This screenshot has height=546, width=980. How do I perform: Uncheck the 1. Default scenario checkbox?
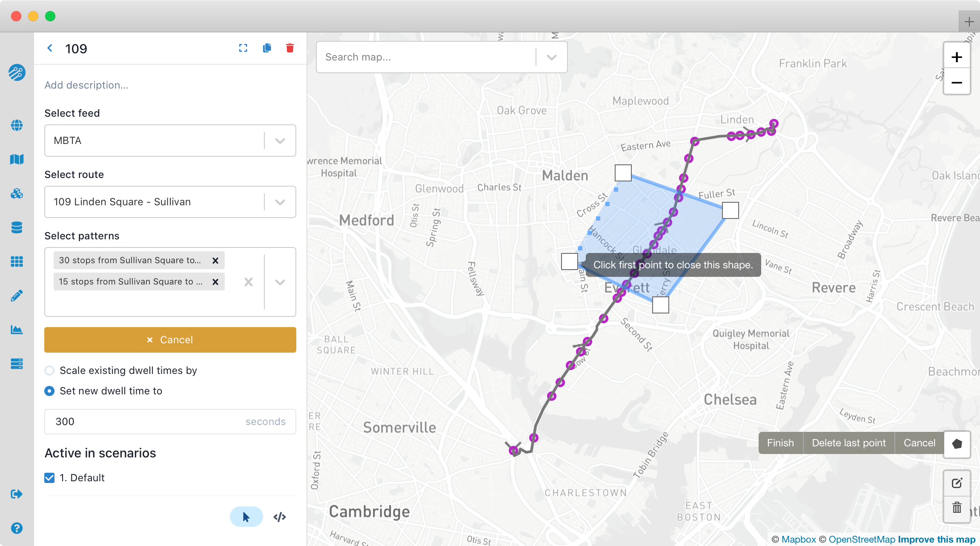(x=49, y=478)
